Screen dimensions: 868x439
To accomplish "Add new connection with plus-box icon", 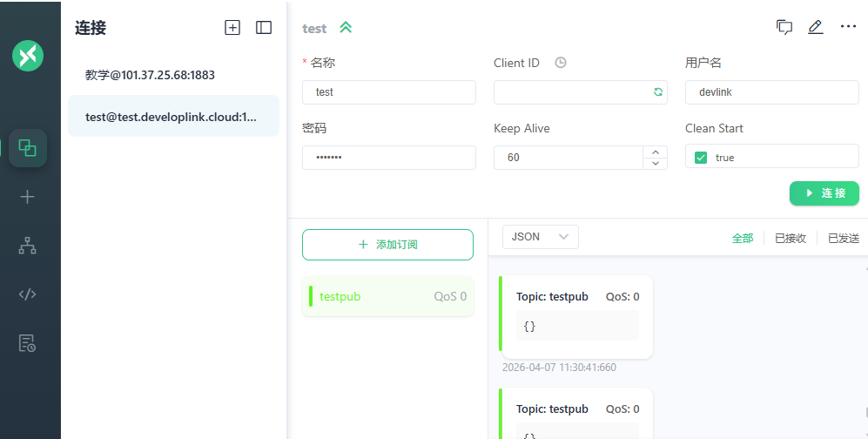I will [232, 28].
